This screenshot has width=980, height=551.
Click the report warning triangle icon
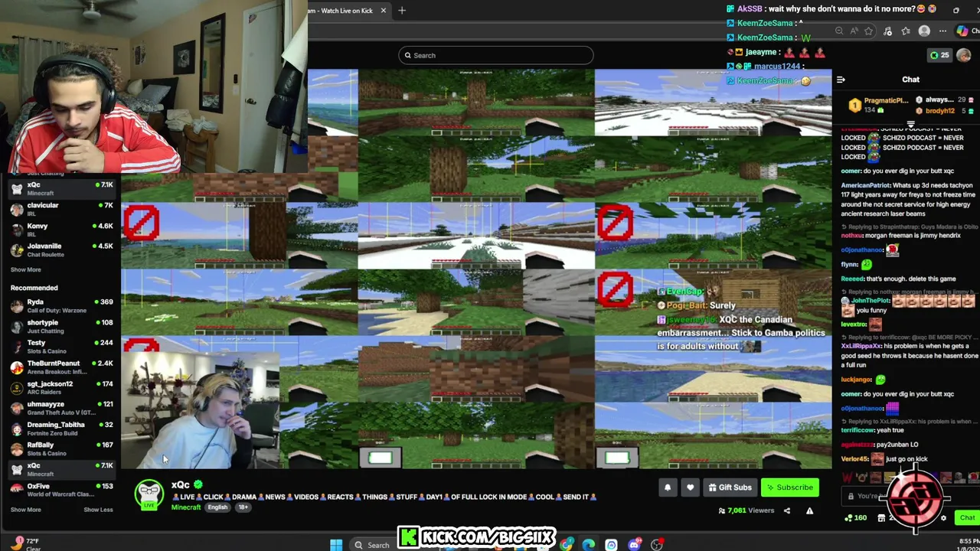point(809,510)
